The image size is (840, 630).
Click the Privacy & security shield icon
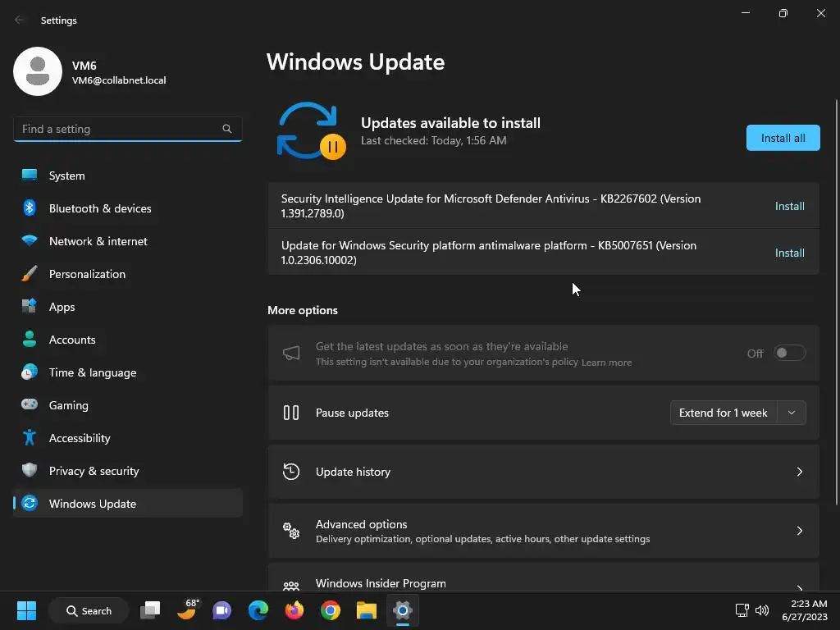30,470
